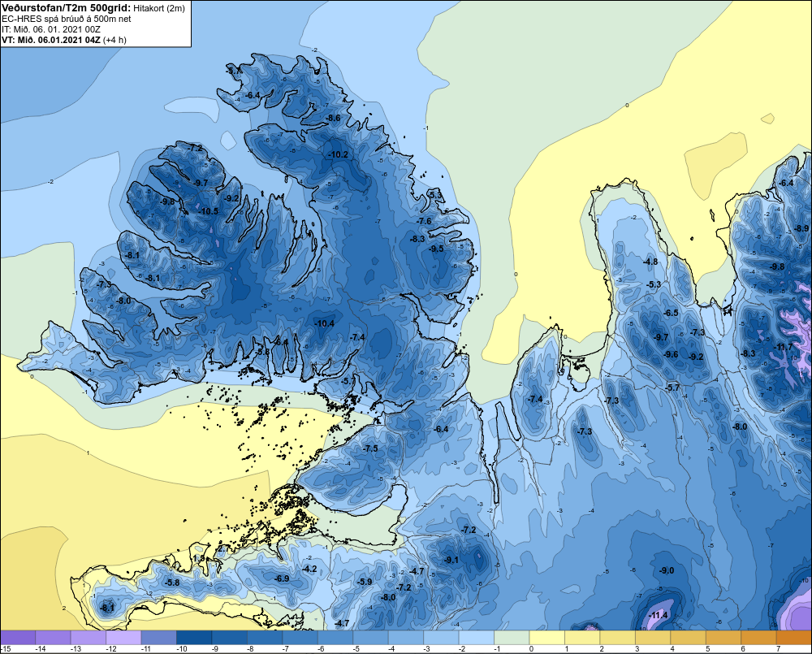Click the legend swatch between -5 and -4
The image size is (812, 654).
point(371,638)
